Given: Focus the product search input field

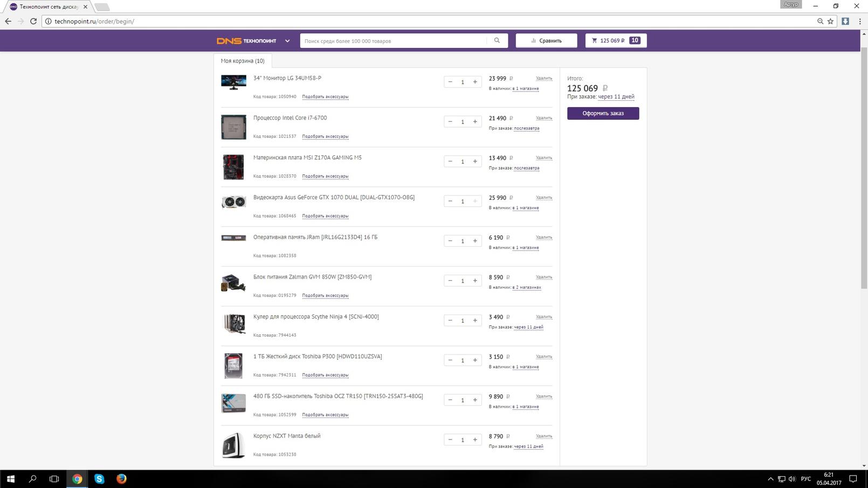Looking at the screenshot, I should [394, 41].
